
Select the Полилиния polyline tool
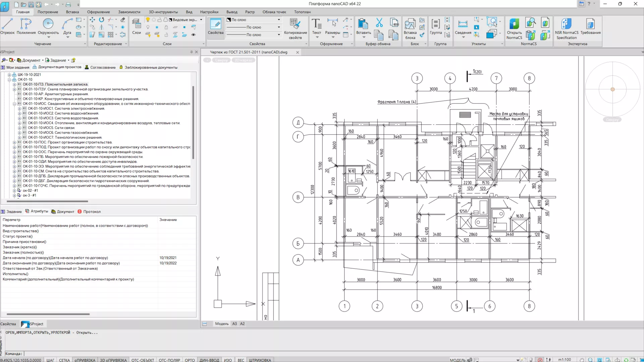pyautogui.click(x=26, y=26)
